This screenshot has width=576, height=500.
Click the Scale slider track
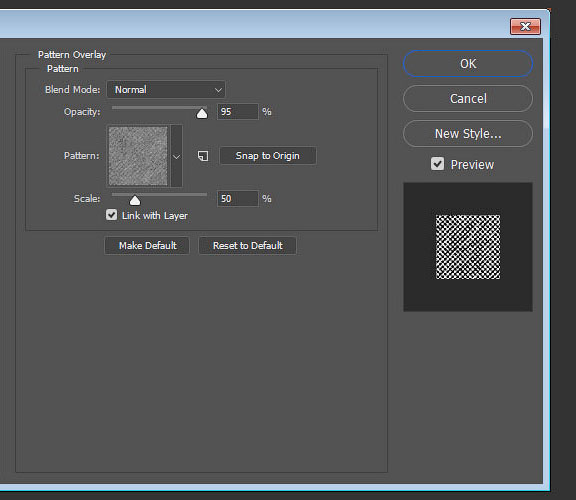[x=159, y=194]
